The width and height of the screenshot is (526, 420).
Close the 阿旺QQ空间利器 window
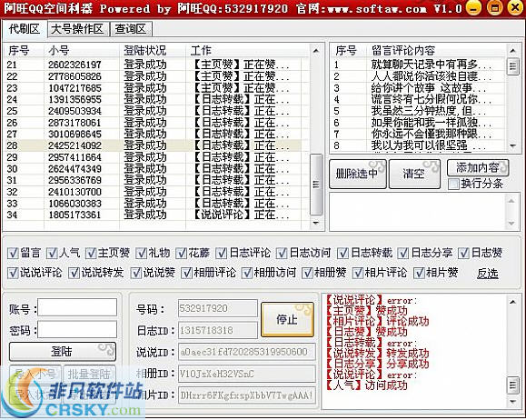(516, 7)
